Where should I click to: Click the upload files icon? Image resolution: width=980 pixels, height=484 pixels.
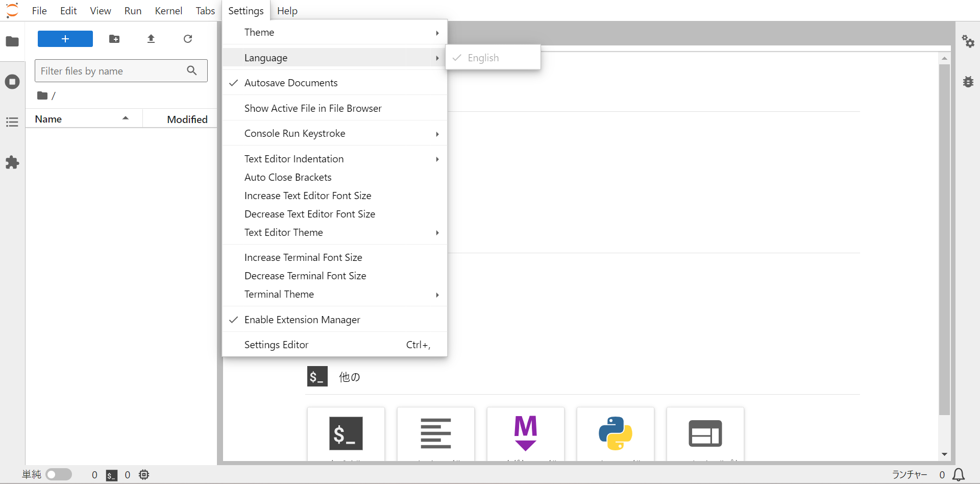[151, 39]
